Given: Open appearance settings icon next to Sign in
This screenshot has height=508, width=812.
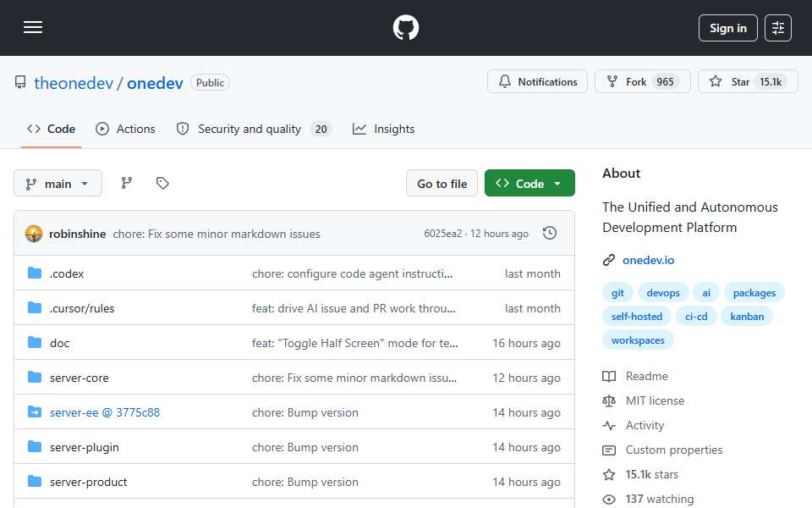Looking at the screenshot, I should coord(778,28).
